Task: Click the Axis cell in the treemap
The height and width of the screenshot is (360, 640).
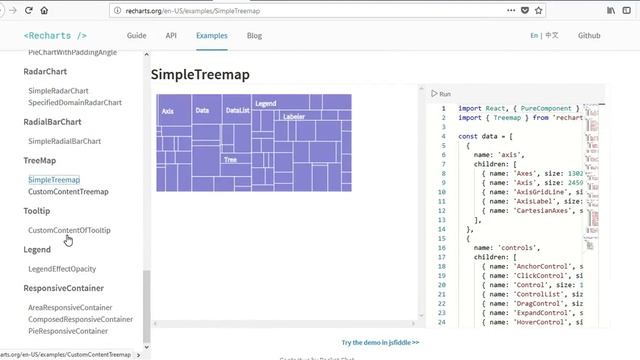Action: tap(174, 109)
